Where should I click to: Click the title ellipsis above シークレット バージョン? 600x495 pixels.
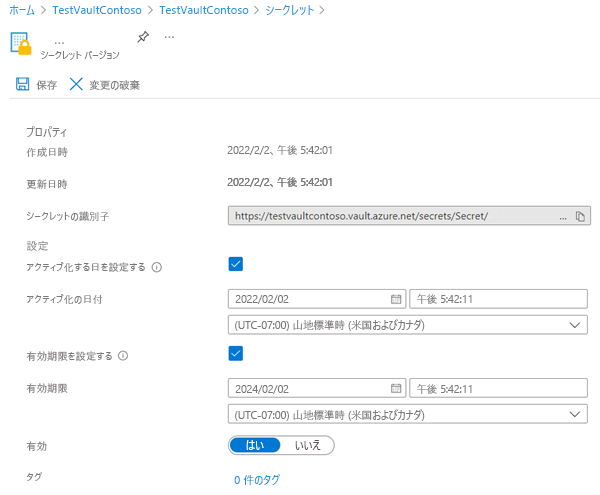[x=59, y=42]
